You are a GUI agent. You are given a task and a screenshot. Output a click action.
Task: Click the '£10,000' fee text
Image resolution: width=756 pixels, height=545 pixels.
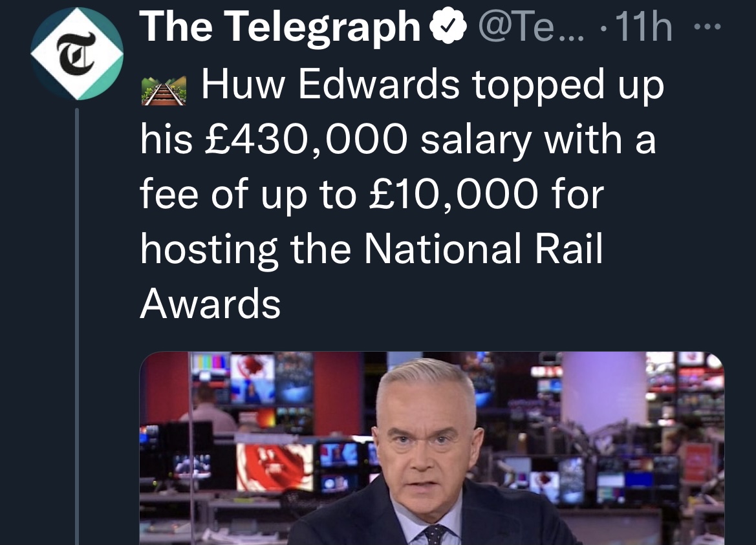[453, 195]
